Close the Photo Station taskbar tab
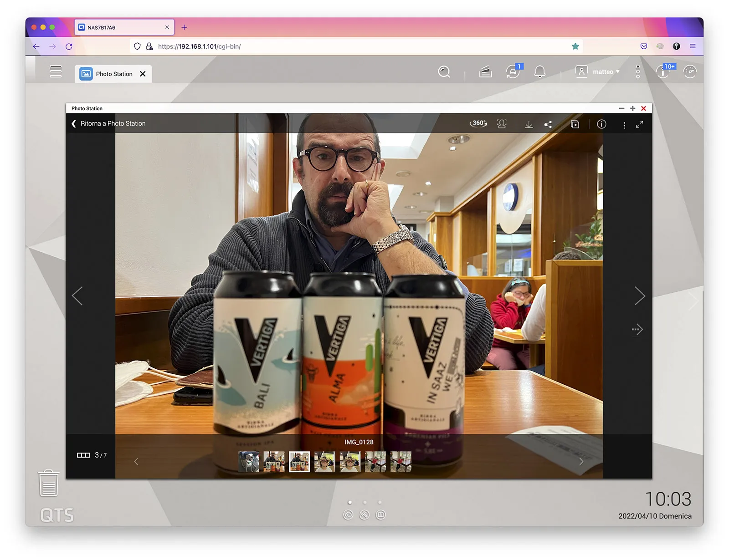The height and width of the screenshot is (560, 729). (143, 74)
